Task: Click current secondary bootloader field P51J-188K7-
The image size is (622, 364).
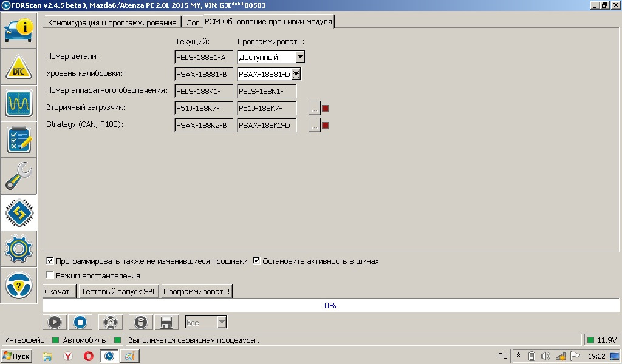Action: tap(204, 108)
